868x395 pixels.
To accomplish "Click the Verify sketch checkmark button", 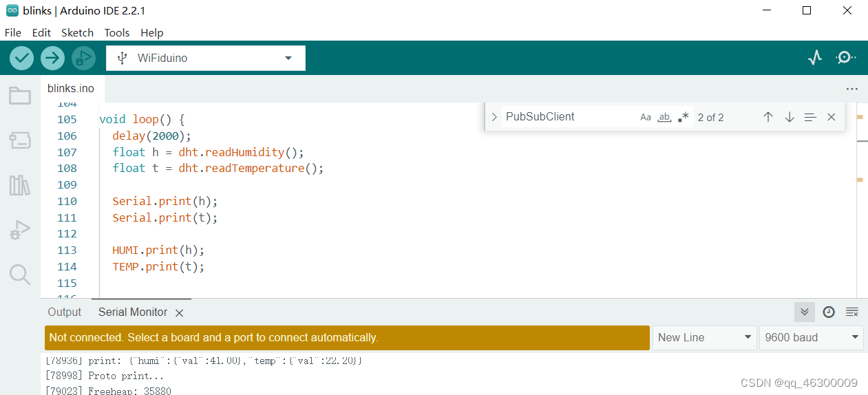I will pos(22,58).
